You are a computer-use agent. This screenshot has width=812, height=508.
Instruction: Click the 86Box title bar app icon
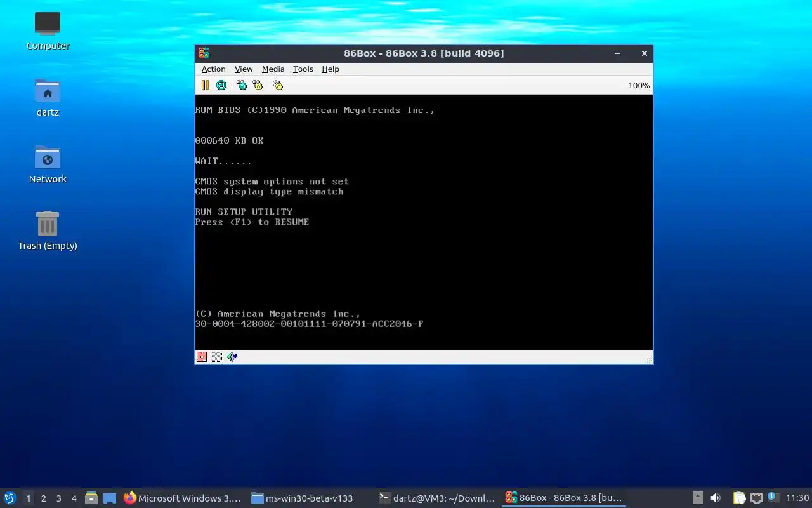(x=203, y=53)
